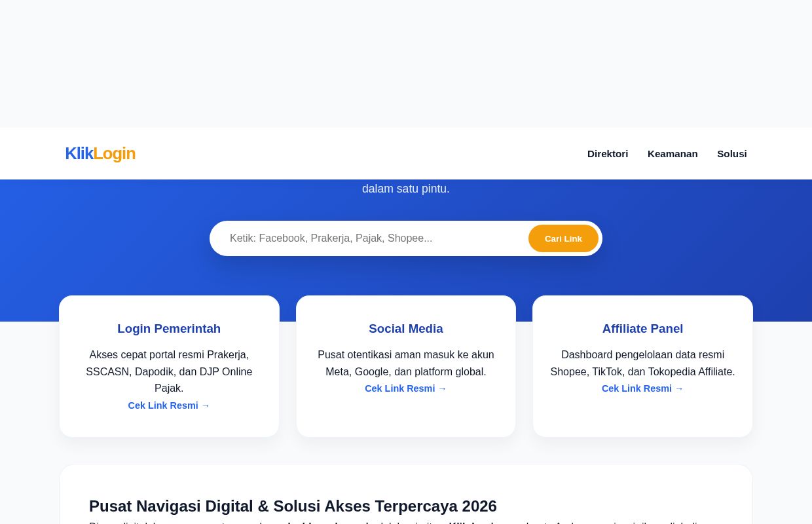
Task: Select the Social Media card heading
Action: coord(406,328)
